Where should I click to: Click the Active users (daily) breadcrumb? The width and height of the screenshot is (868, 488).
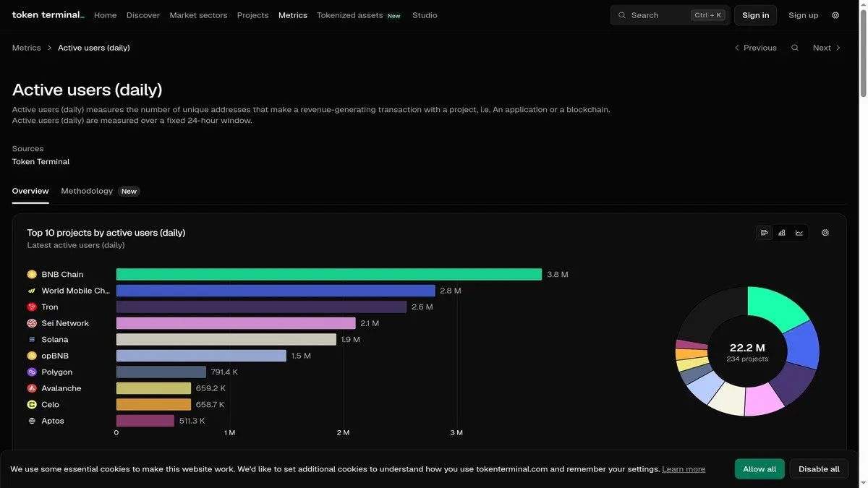pos(94,48)
